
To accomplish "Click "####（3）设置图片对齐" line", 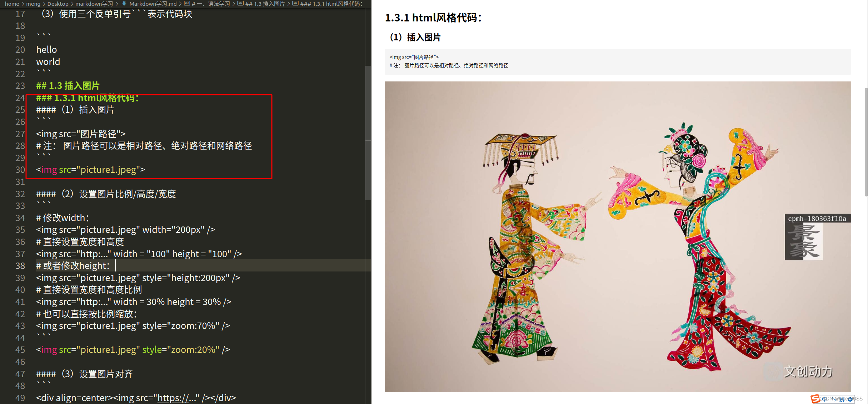I will tap(85, 374).
